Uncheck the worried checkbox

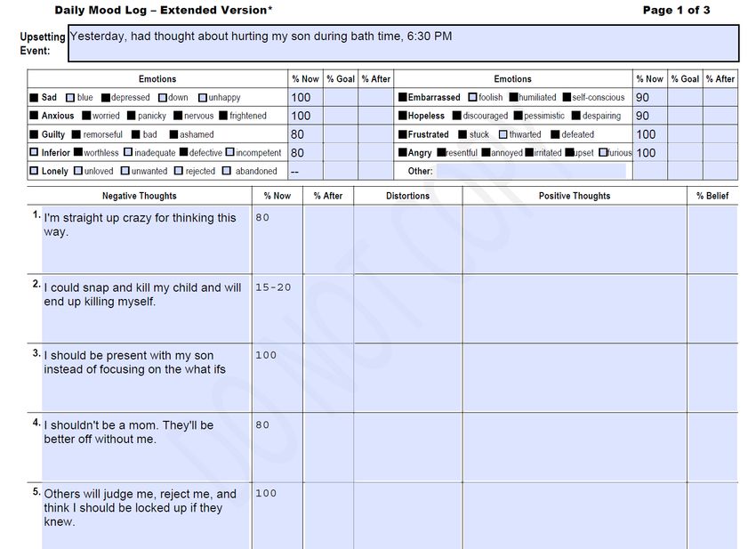[x=86, y=116]
